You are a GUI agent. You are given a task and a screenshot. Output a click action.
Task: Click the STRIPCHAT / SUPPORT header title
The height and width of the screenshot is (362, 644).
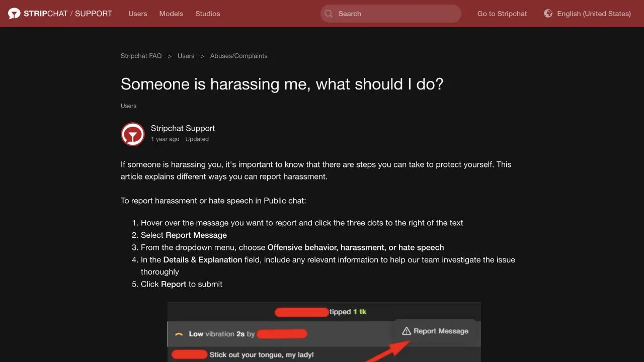[68, 14]
